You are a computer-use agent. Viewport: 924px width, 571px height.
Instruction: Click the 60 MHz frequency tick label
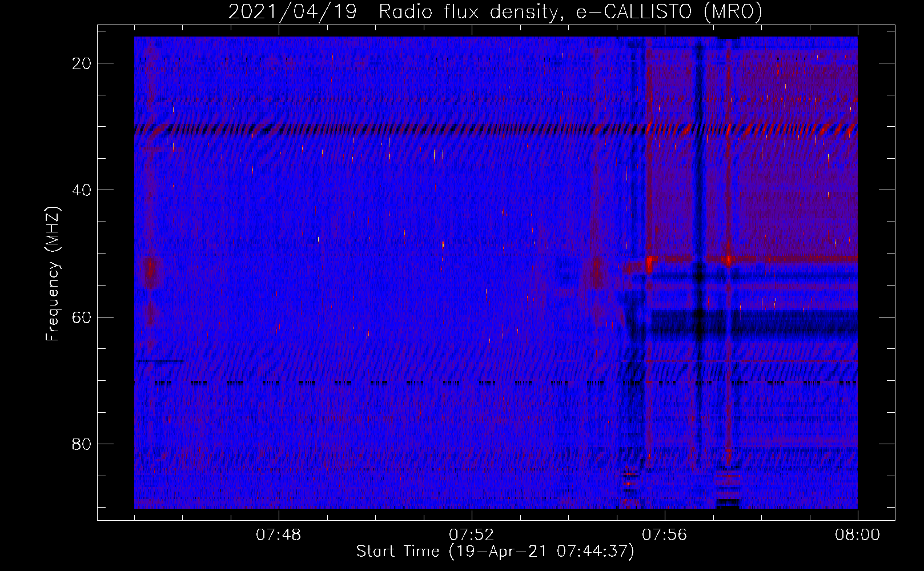(82, 317)
